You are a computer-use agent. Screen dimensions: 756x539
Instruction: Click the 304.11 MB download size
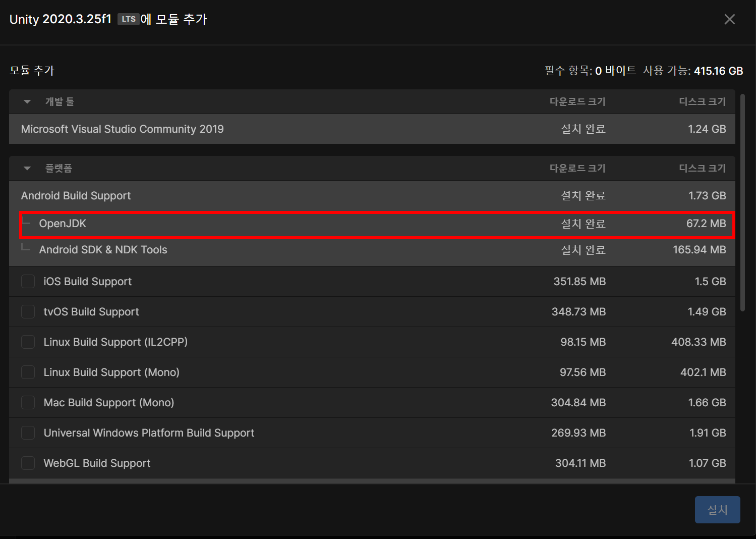click(x=580, y=463)
